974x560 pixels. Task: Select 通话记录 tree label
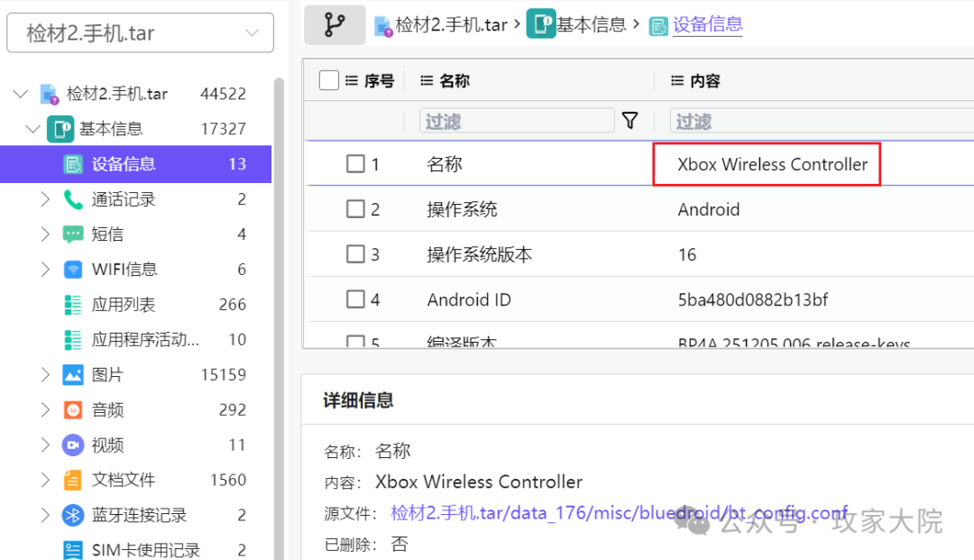(x=123, y=199)
